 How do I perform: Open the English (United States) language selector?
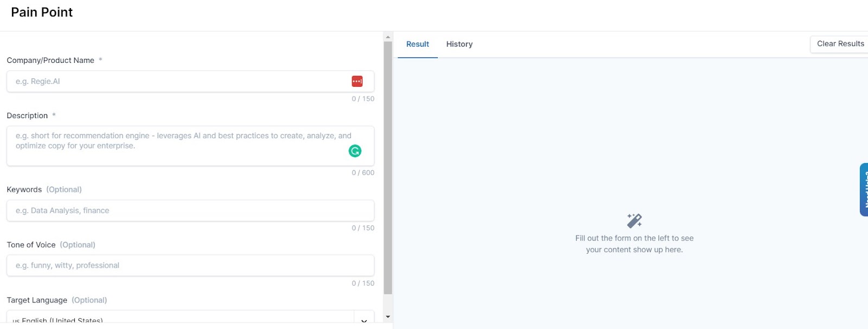coord(179,320)
